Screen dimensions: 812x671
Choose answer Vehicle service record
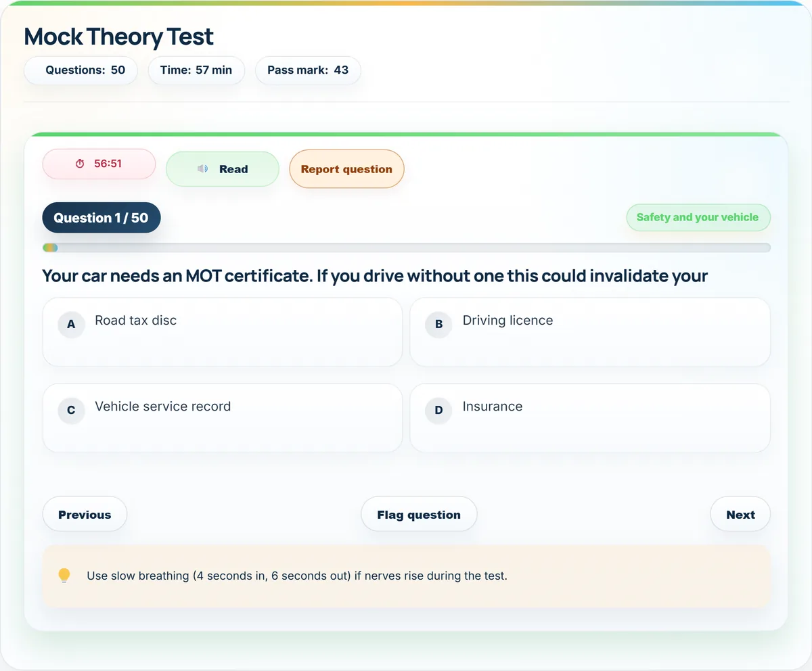point(223,418)
